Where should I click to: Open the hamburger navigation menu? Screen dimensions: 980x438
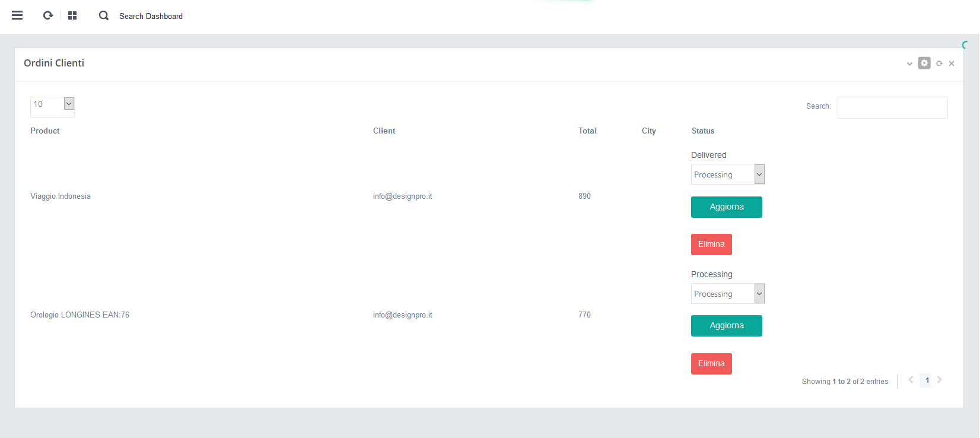(17, 15)
